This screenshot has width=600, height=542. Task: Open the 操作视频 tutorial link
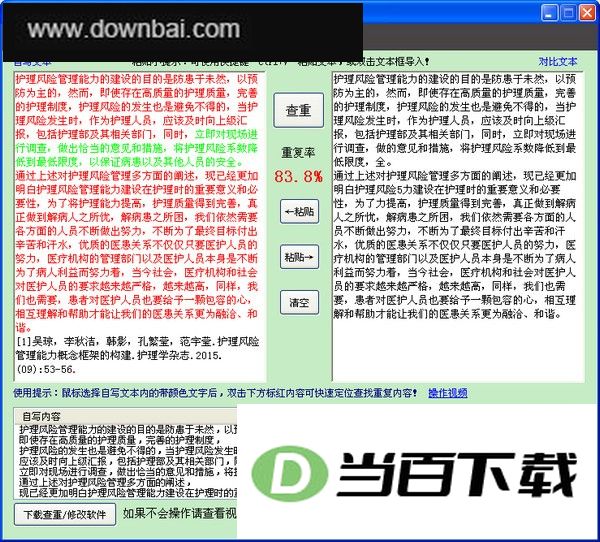tap(448, 393)
